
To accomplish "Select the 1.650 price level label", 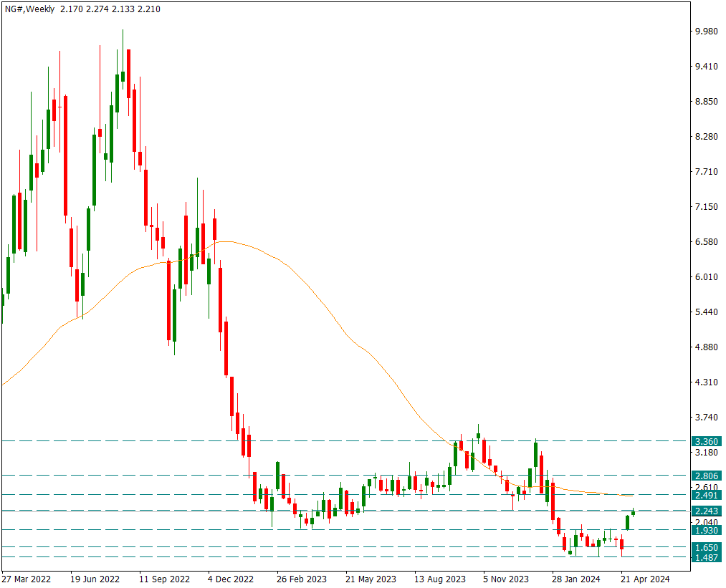I will (x=706, y=547).
